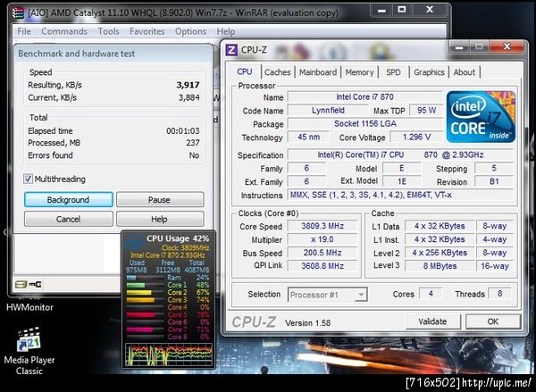Viewport: 536px width, 392px height.
Task: Open the Processor #1 selection dropdown
Action: [x=328, y=295]
